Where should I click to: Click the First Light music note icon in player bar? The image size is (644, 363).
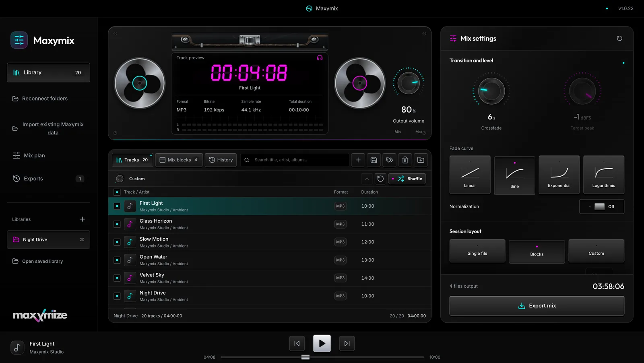pyautogui.click(x=17, y=347)
